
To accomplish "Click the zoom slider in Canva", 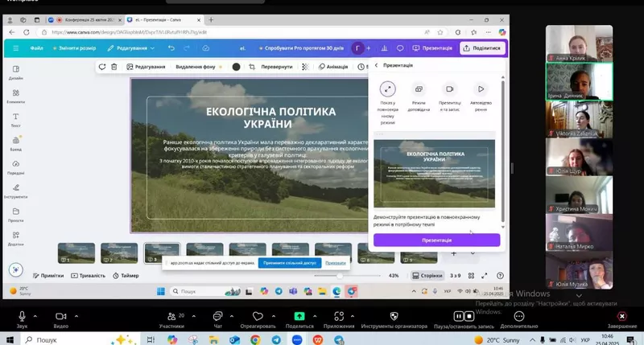I will (x=347, y=276).
